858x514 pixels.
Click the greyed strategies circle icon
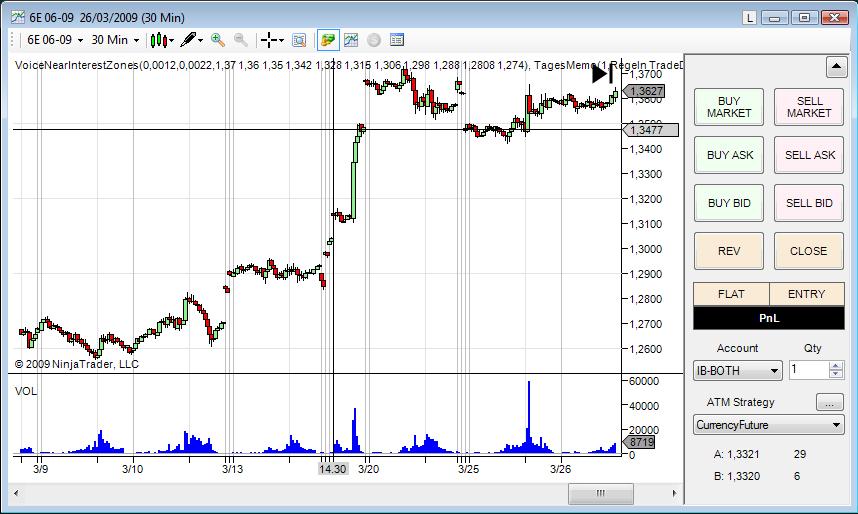[374, 40]
